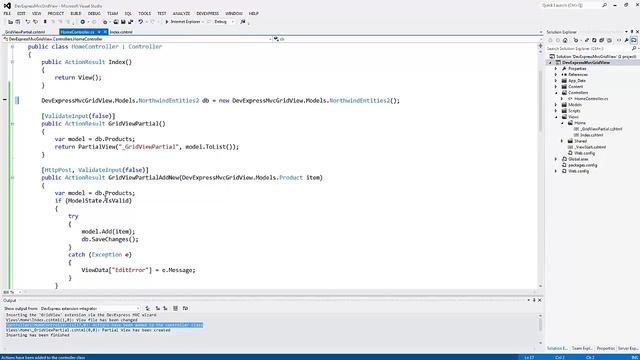Open the EDIT menu
The width and height of the screenshot is (640, 360).
coord(21,13)
